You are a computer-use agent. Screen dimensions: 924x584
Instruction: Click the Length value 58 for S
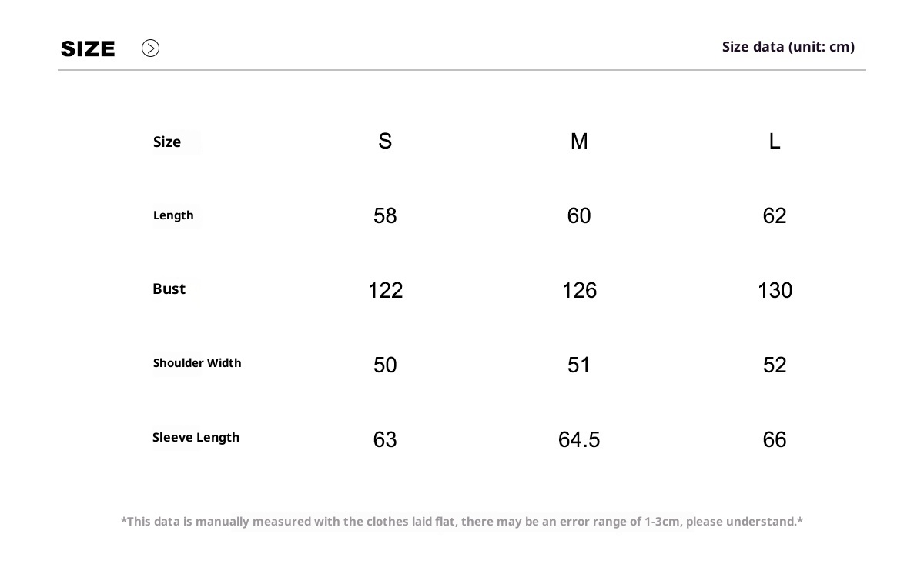pos(385,216)
